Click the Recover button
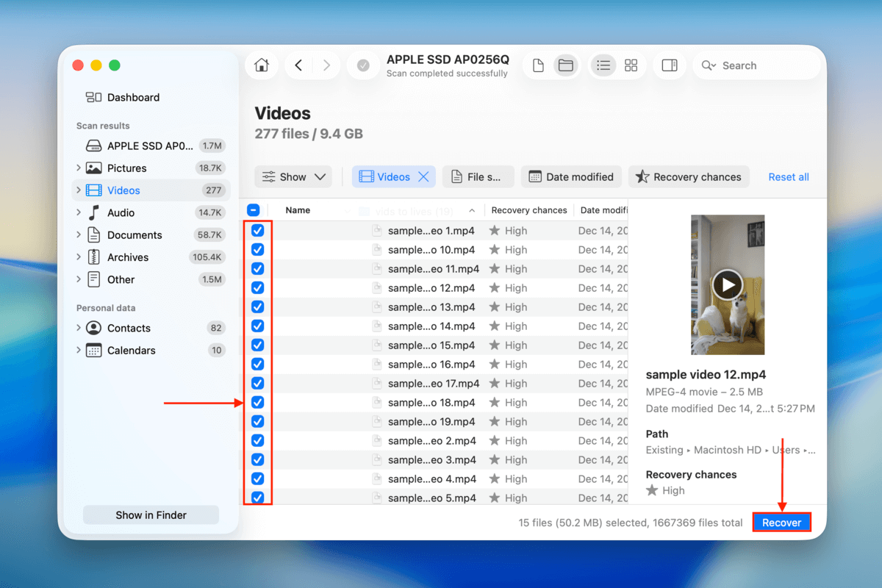The width and height of the screenshot is (882, 588). click(x=781, y=522)
